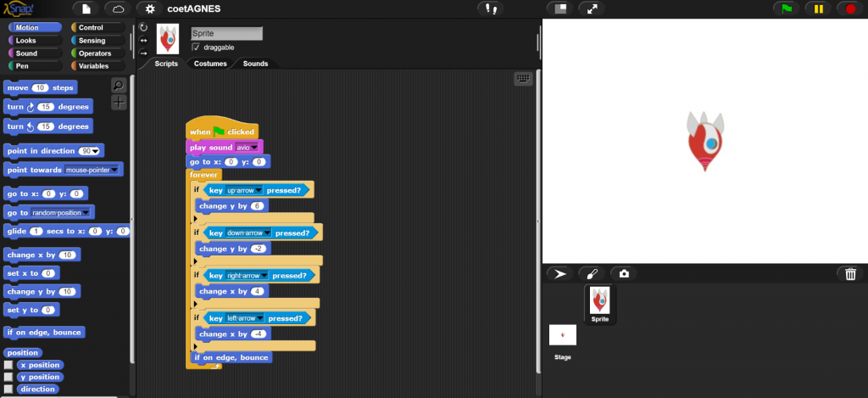Open the settings gear menu
868x398 pixels.
click(x=150, y=8)
